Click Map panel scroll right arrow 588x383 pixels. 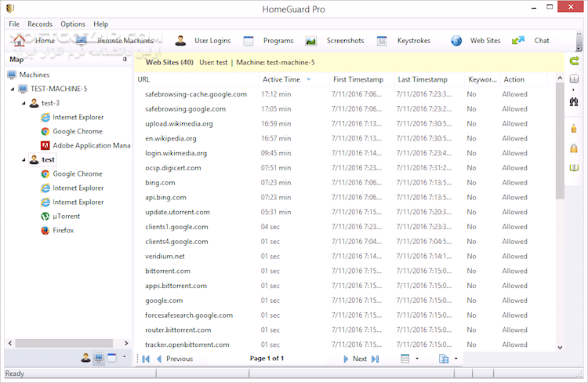point(126,343)
